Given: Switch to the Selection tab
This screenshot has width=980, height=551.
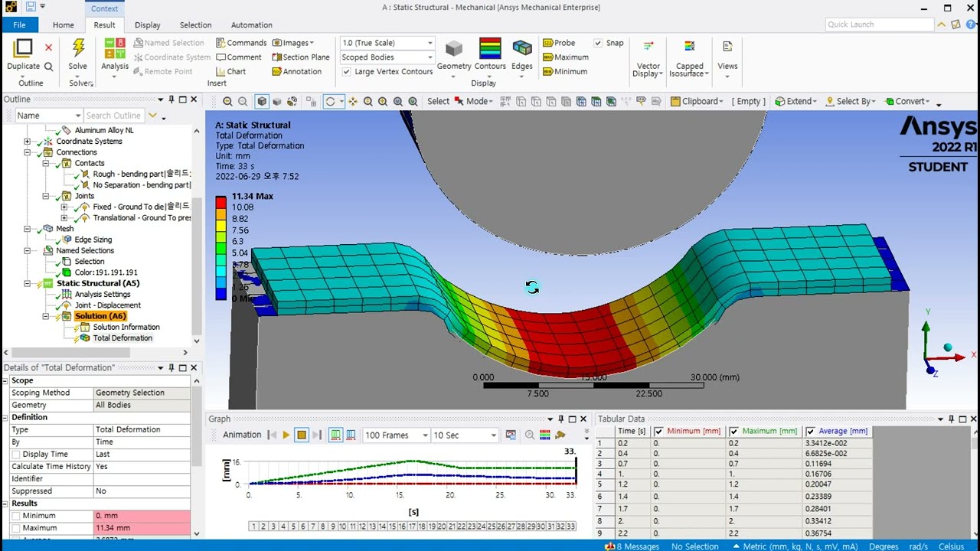Looking at the screenshot, I should [195, 24].
